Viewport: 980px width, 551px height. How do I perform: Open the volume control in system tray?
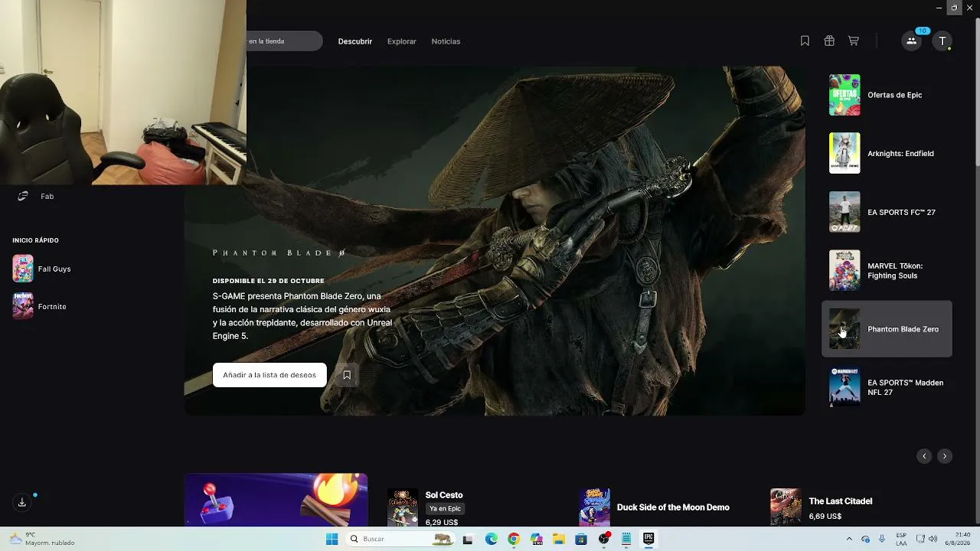pos(933,539)
